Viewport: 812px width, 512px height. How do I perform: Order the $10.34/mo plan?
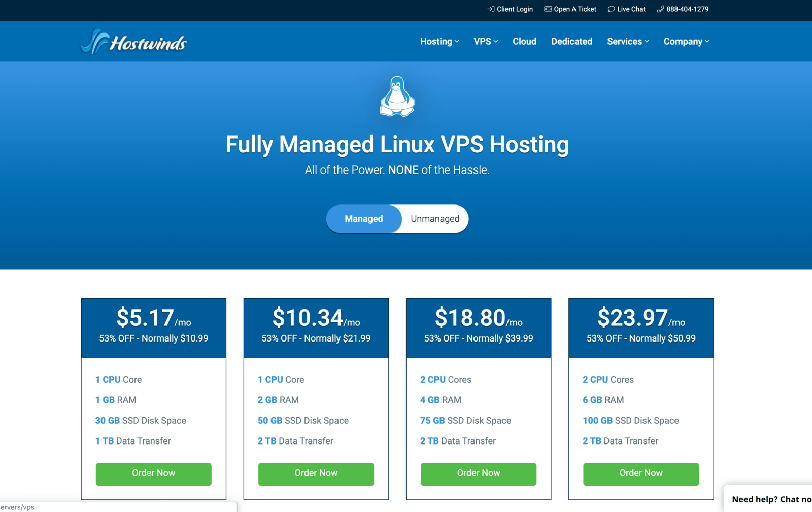click(x=316, y=473)
